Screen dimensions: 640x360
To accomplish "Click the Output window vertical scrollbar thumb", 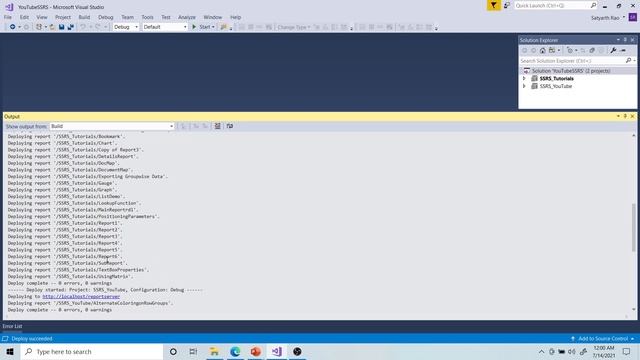I will (x=633, y=227).
